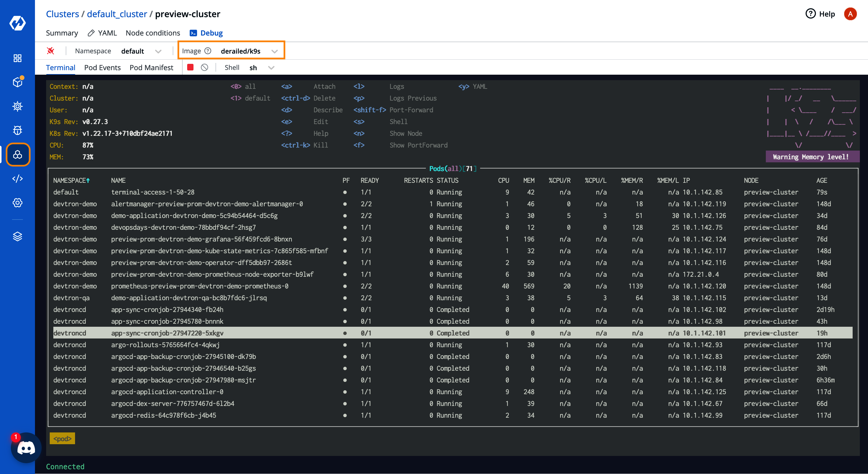Open the code brackets icon in sidebar
Screen dimensions: 868x474
pos(17,178)
